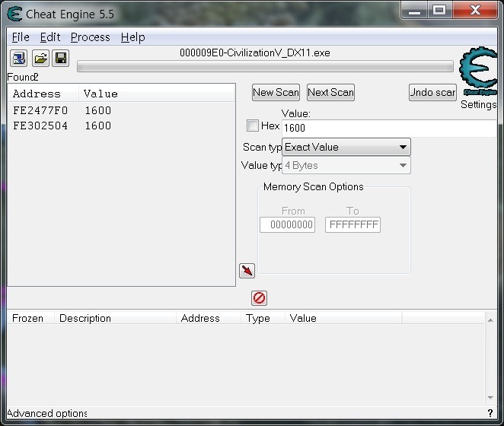
Task: Open the process list icon
Action: point(18,59)
